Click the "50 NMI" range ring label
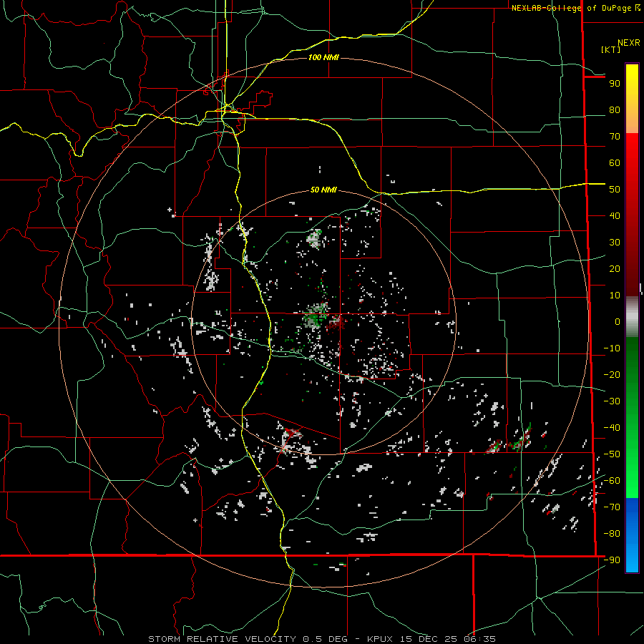The width and height of the screenshot is (644, 644). (323, 190)
